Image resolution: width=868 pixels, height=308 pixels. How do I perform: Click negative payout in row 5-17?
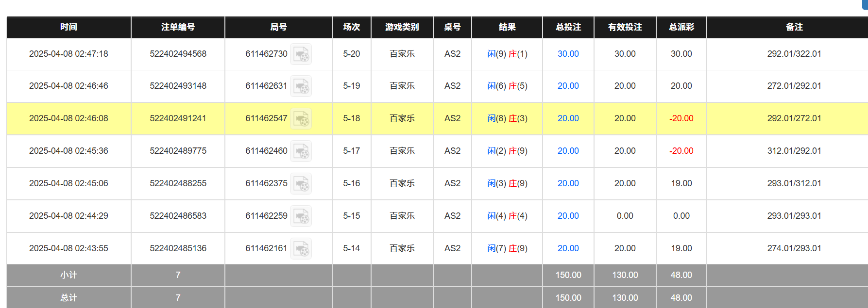pos(681,151)
